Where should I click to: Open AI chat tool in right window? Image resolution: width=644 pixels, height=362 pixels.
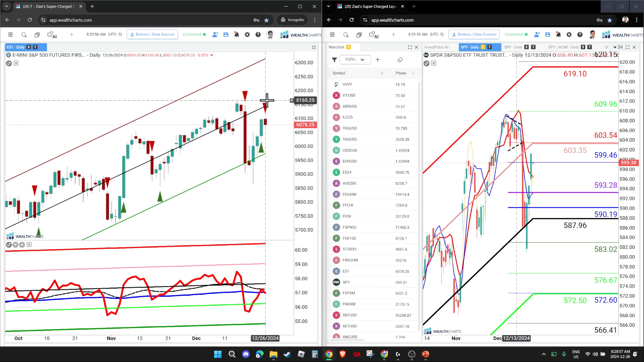(374, 35)
